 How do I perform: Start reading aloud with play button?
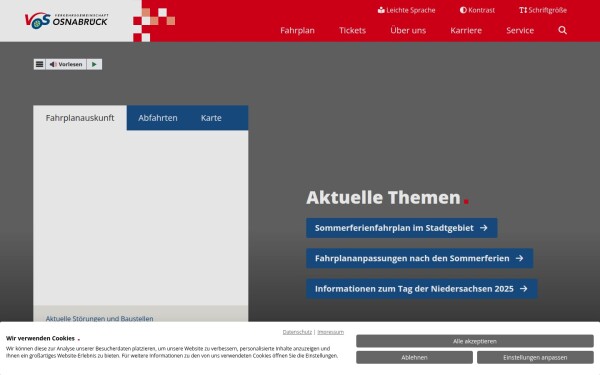pyautogui.click(x=94, y=64)
